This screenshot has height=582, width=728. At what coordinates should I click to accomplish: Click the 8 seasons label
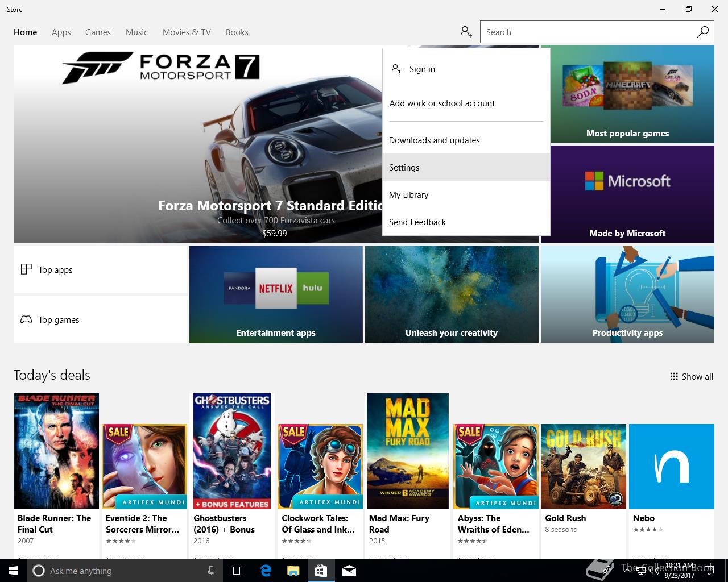pos(561,530)
